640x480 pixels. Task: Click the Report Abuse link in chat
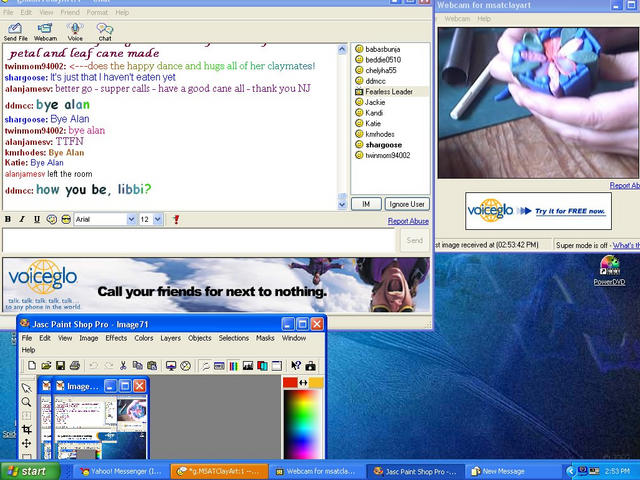click(408, 221)
